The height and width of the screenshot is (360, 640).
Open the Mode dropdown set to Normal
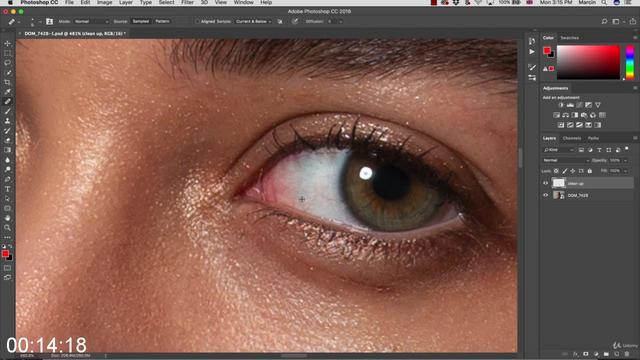coord(91,22)
